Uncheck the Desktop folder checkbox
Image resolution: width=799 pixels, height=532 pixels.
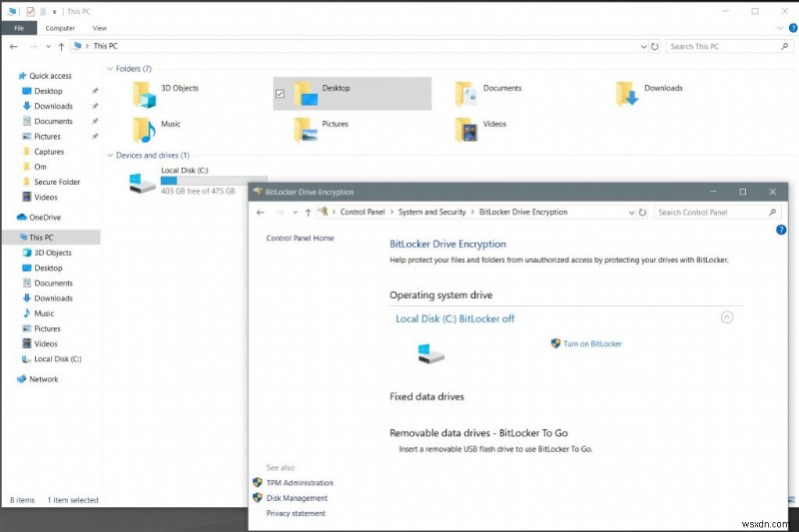[280, 94]
